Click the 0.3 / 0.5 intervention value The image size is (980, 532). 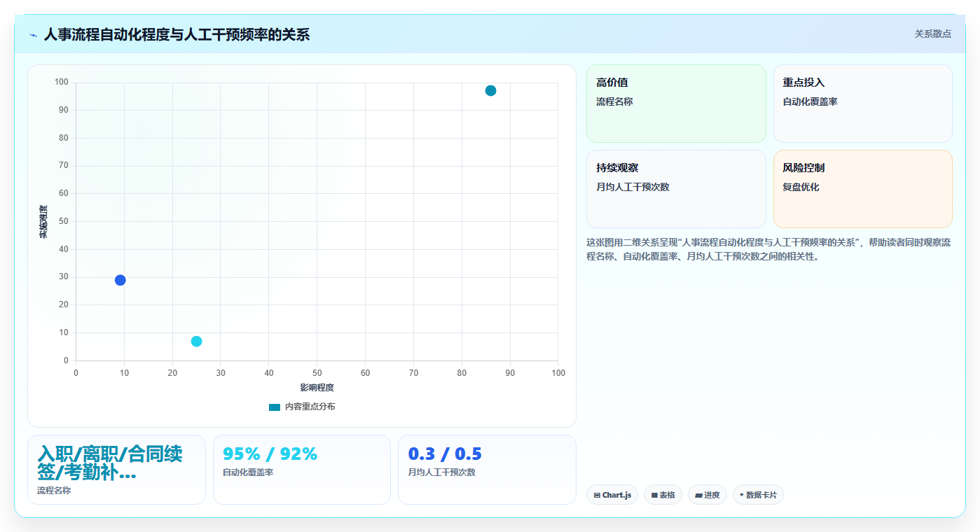pyautogui.click(x=445, y=454)
